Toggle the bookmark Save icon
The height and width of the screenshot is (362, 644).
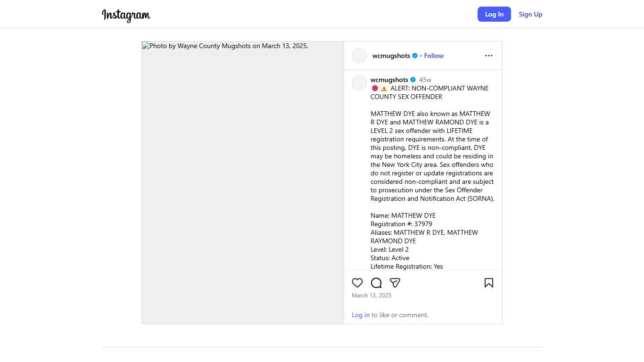click(489, 283)
